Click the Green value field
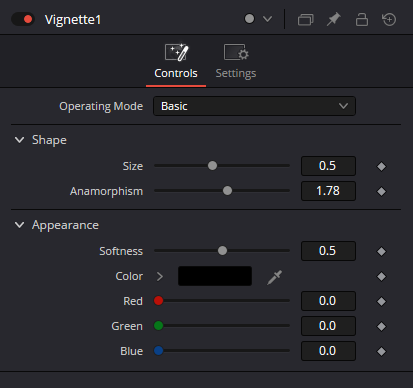 [x=328, y=326]
